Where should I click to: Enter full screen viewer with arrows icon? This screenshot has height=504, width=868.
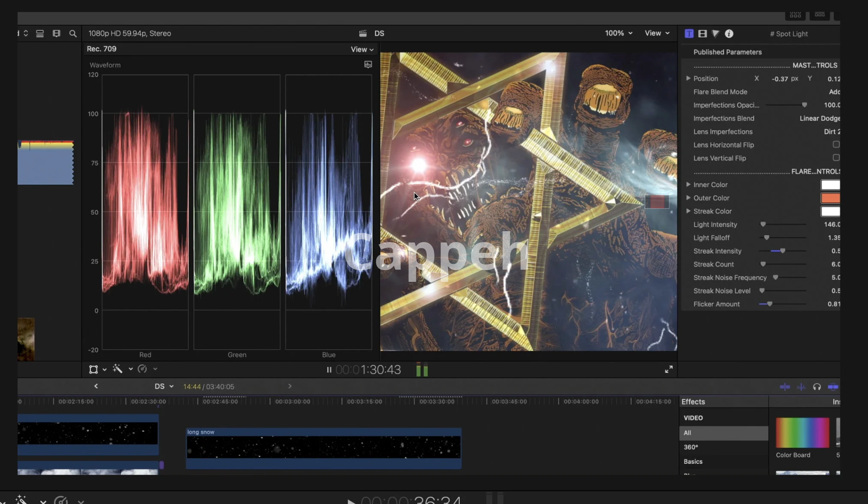tap(669, 370)
